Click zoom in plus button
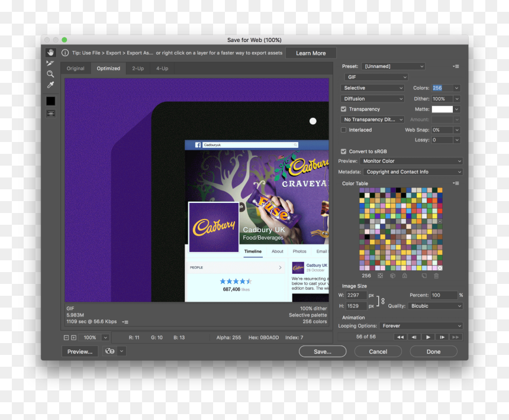Viewport: 509px width, 420px height. [x=74, y=338]
